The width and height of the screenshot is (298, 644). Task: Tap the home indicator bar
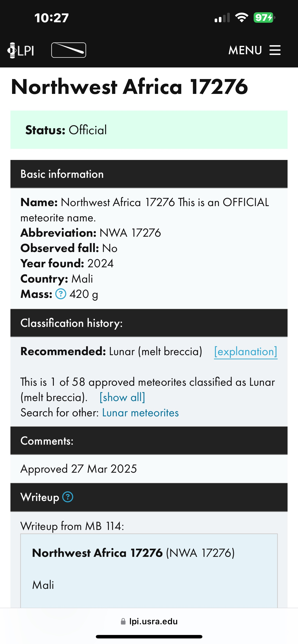149,637
